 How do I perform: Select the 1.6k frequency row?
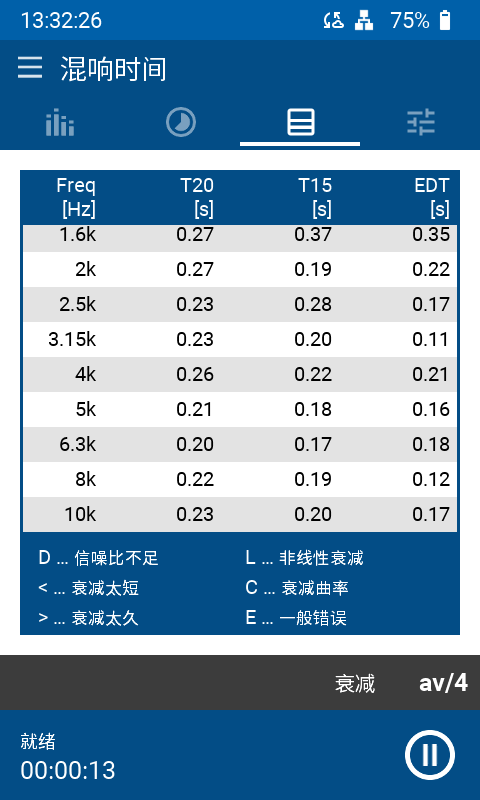(x=240, y=238)
